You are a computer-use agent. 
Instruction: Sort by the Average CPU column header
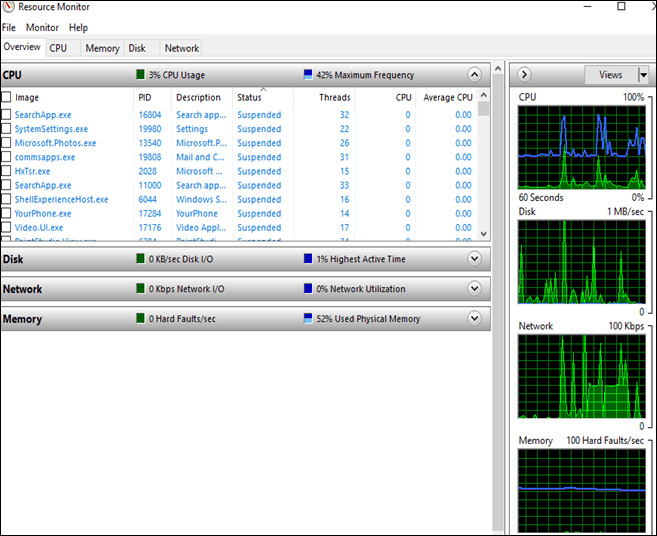point(448,97)
